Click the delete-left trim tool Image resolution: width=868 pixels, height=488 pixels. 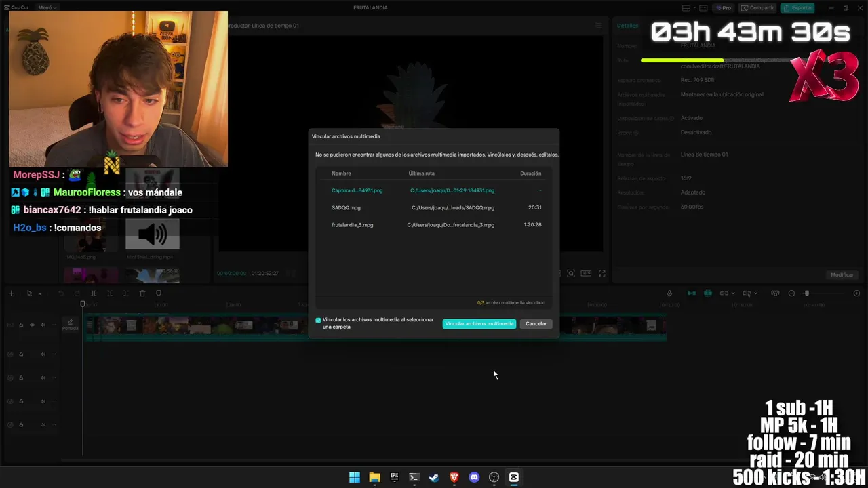click(x=110, y=293)
